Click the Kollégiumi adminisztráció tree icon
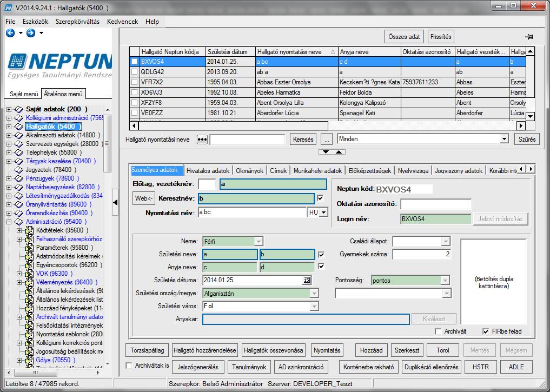550x392 pixels. [19, 118]
